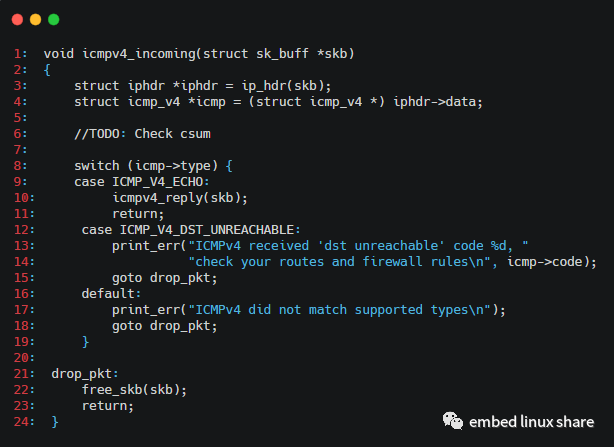Viewport: 614px width, 447px height.
Task: Click the switch keyword on line 8
Action: tap(96, 165)
